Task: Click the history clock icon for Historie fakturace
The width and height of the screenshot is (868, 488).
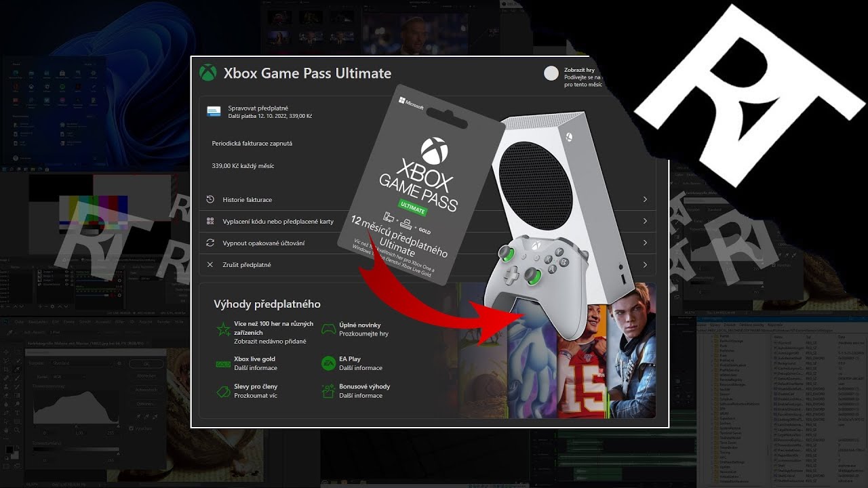Action: (x=210, y=199)
